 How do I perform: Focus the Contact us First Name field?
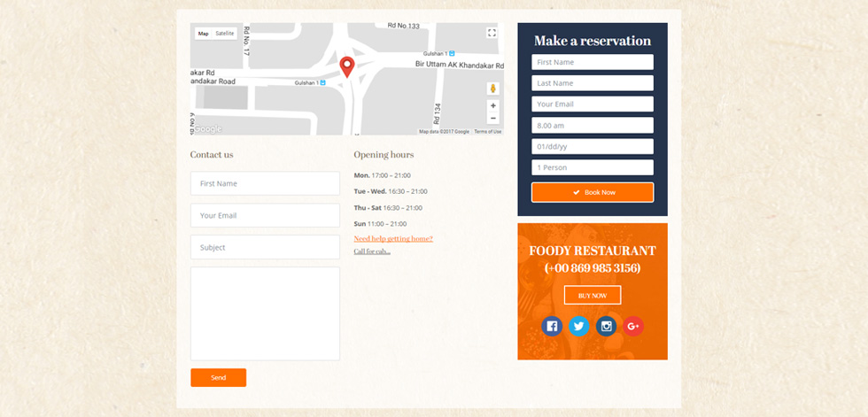[x=265, y=183]
